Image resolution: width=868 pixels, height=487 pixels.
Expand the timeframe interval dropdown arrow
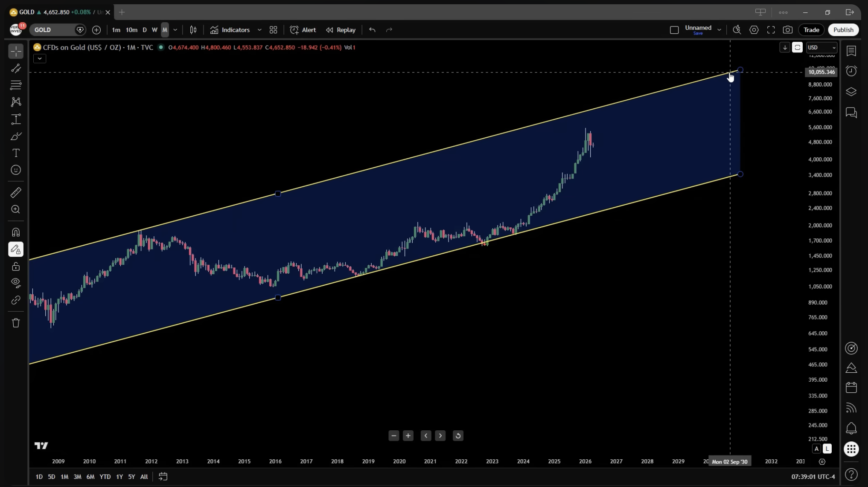click(x=175, y=30)
